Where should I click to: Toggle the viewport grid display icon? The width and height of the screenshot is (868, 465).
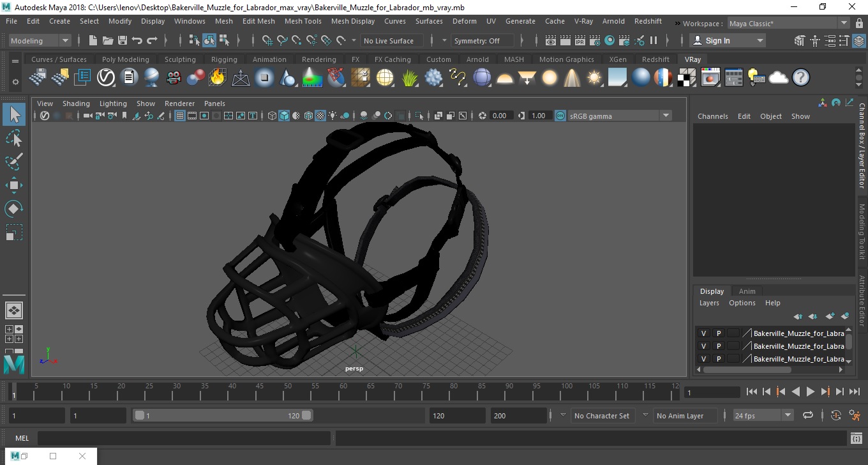(180, 116)
